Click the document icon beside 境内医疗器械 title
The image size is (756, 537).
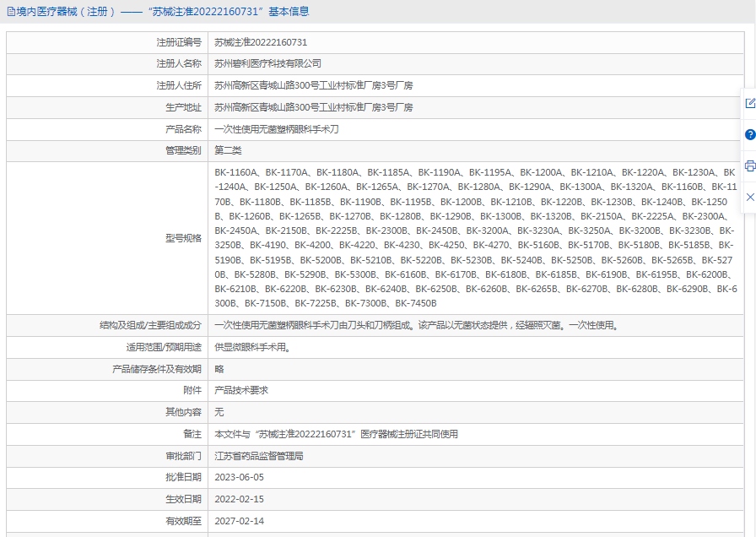(x=9, y=12)
